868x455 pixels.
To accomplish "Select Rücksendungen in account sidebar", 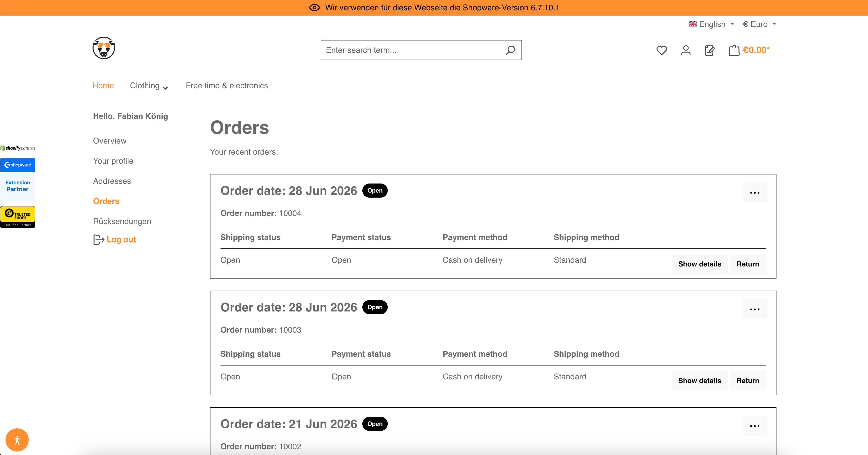I will 122,221.
